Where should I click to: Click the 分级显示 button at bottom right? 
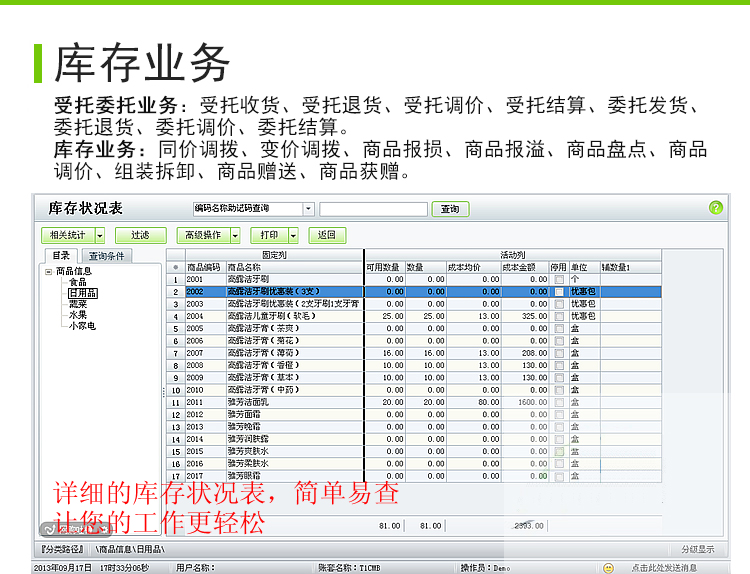click(x=697, y=549)
